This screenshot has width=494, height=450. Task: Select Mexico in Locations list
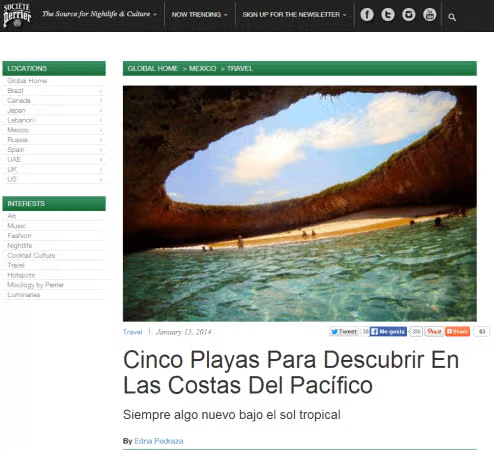click(x=18, y=130)
